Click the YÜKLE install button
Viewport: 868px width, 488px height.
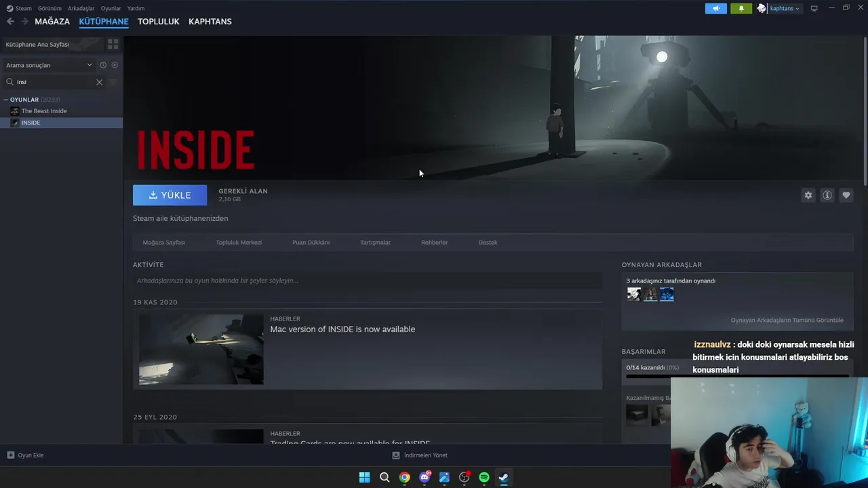click(x=170, y=195)
